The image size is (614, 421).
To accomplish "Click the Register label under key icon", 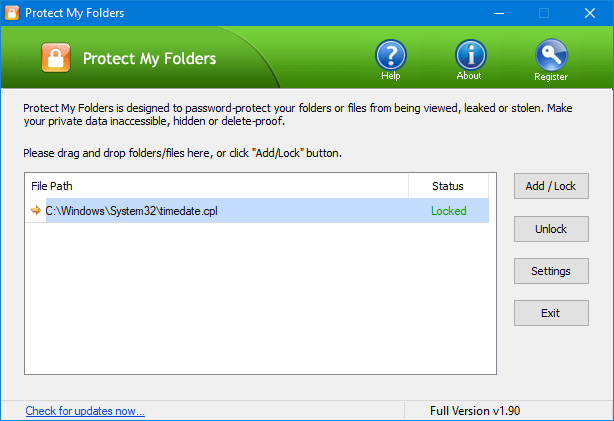I will click(x=551, y=77).
